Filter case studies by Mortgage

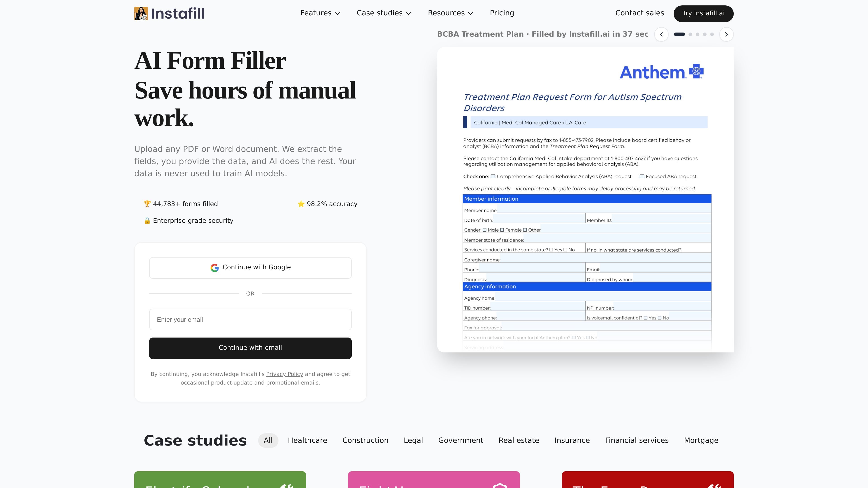pos(701,441)
